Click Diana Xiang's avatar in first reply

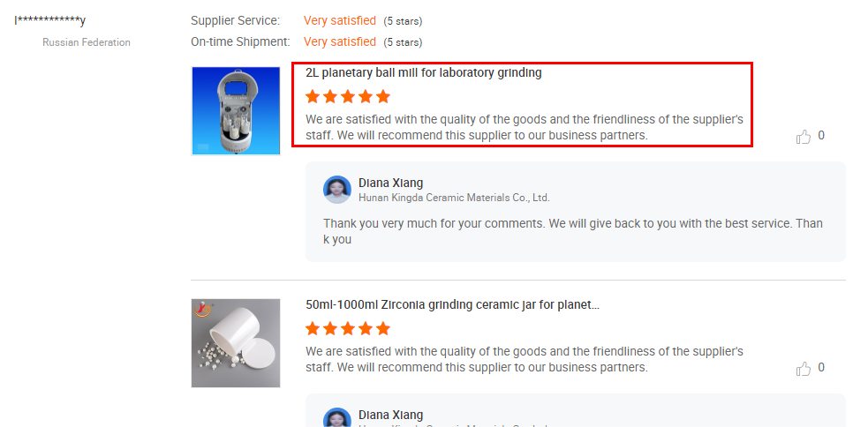(x=337, y=190)
